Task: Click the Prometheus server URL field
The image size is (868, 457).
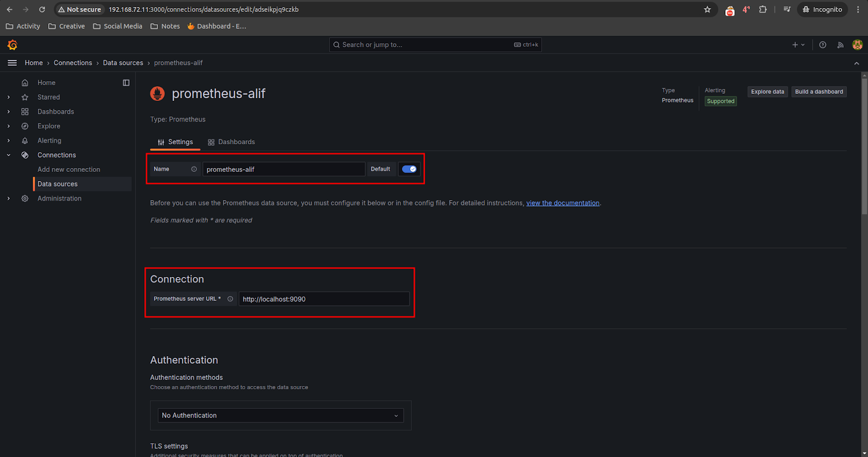Action: point(324,299)
